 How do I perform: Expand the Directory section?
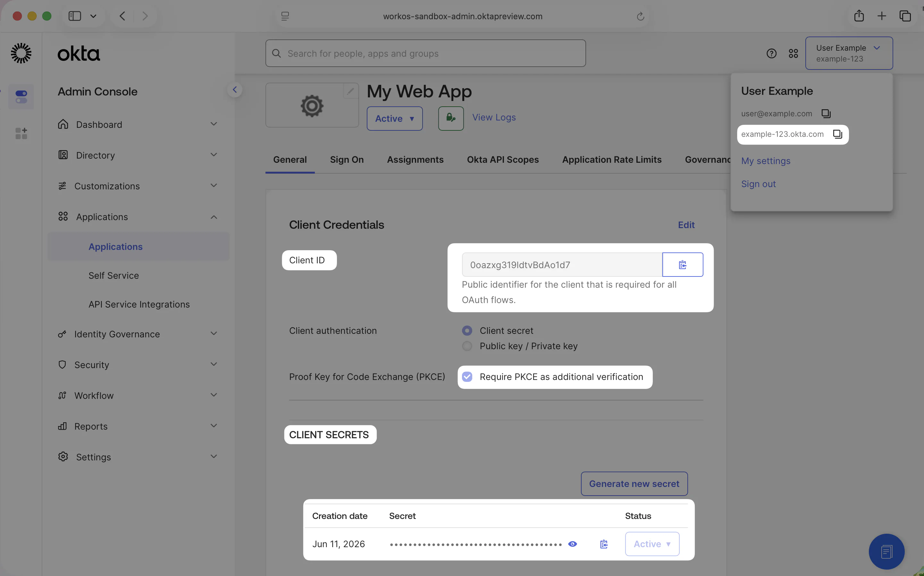click(214, 155)
